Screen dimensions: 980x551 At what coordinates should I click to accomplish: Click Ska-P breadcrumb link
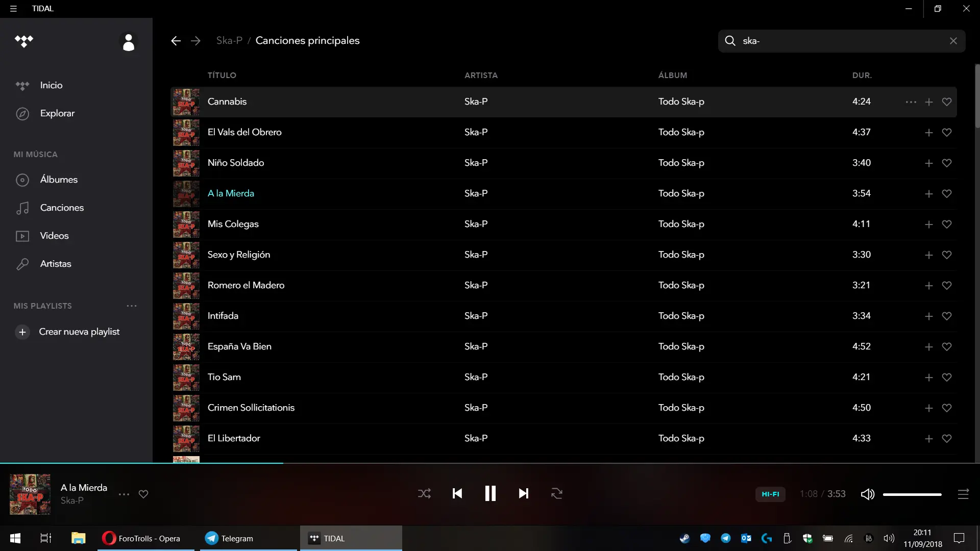click(229, 41)
